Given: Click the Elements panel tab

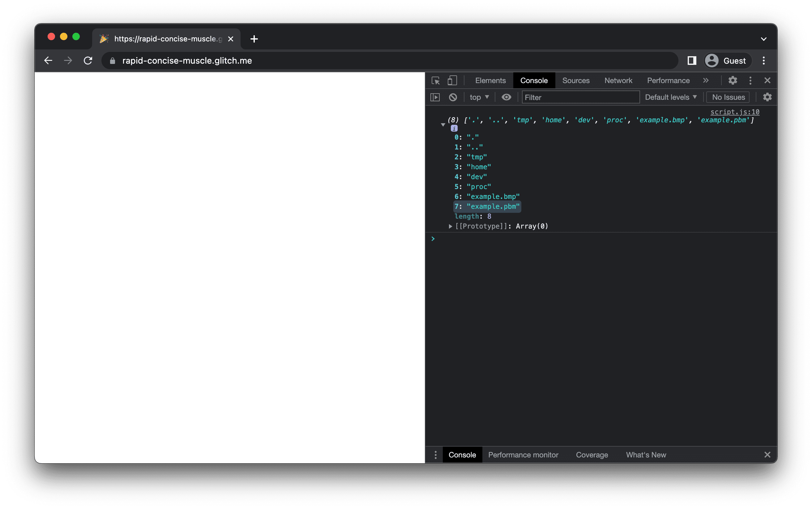Looking at the screenshot, I should [x=491, y=80].
